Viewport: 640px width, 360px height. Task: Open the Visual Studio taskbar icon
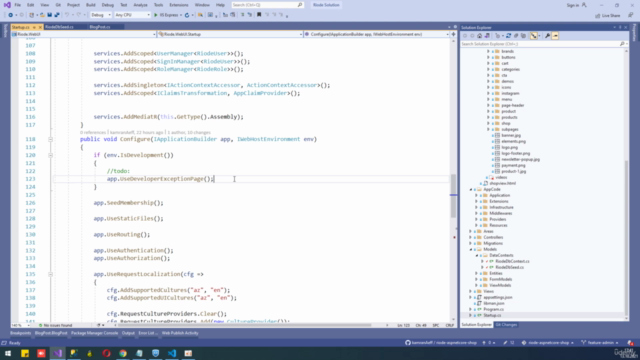pos(58,353)
